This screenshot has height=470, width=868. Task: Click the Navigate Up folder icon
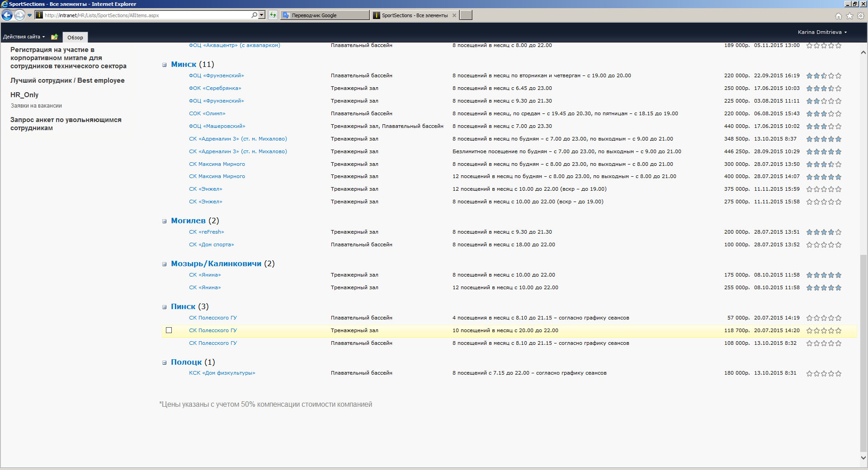(x=54, y=37)
